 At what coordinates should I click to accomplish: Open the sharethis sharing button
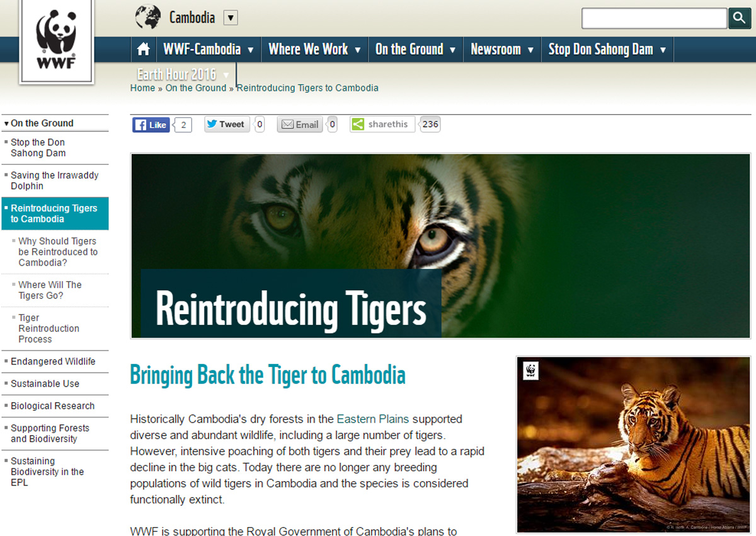382,124
